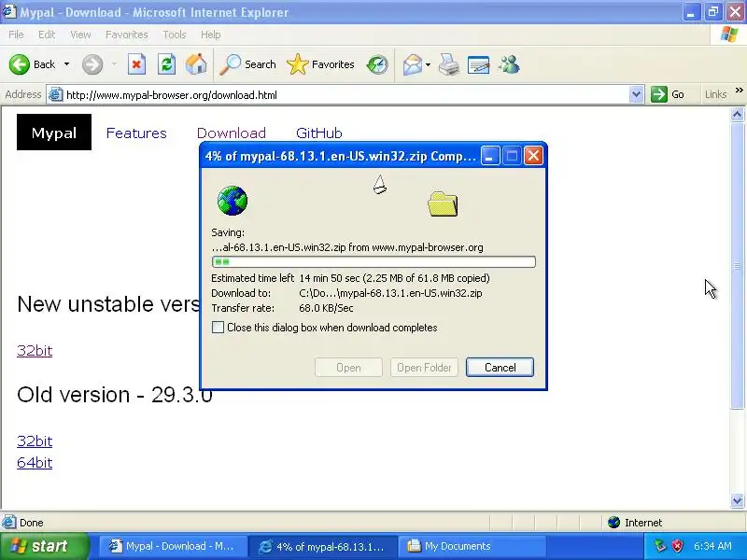The width and height of the screenshot is (747, 560).
Task: Go to Home page icon
Action: tap(196, 64)
